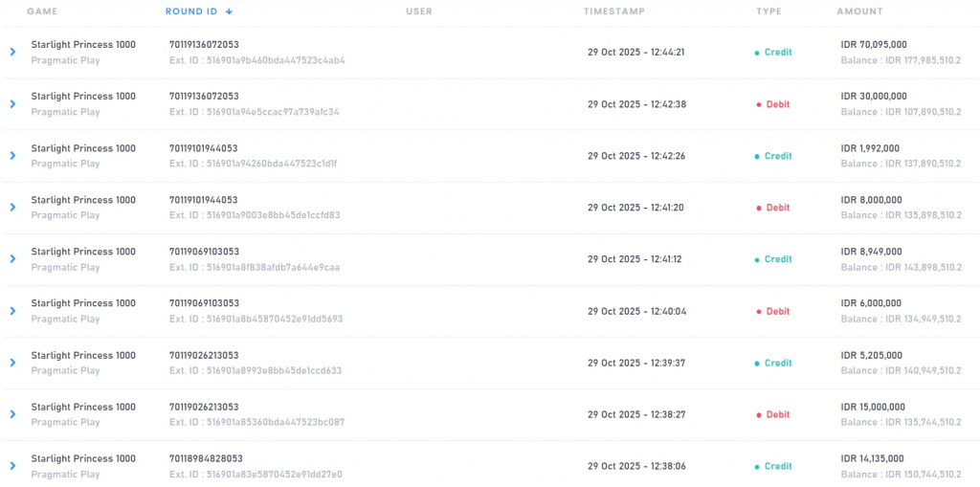
Task: Click the Game column header
Action: (42, 11)
